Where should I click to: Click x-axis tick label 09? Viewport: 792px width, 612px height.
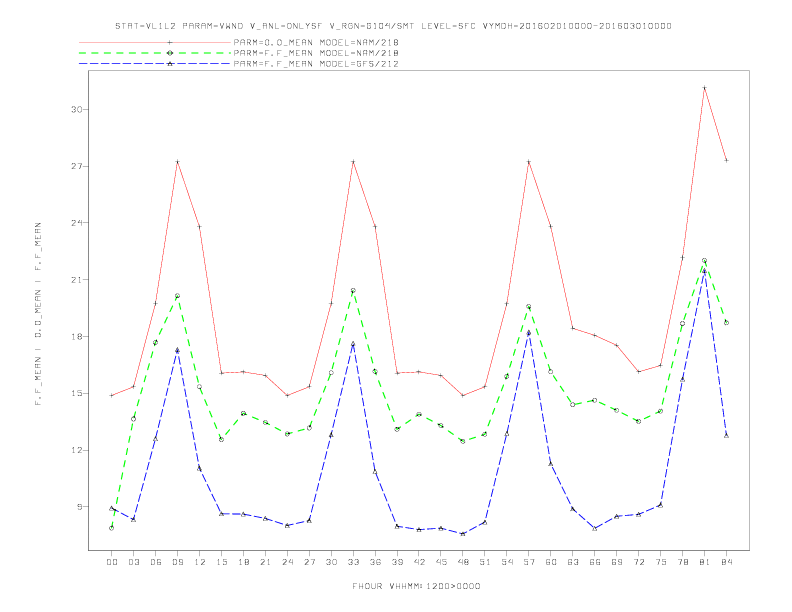177,562
